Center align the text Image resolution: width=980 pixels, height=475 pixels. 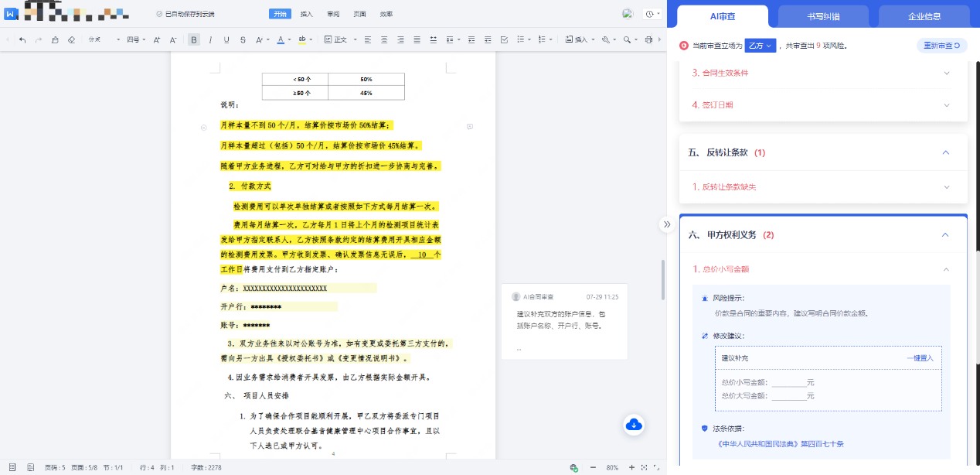click(383, 39)
